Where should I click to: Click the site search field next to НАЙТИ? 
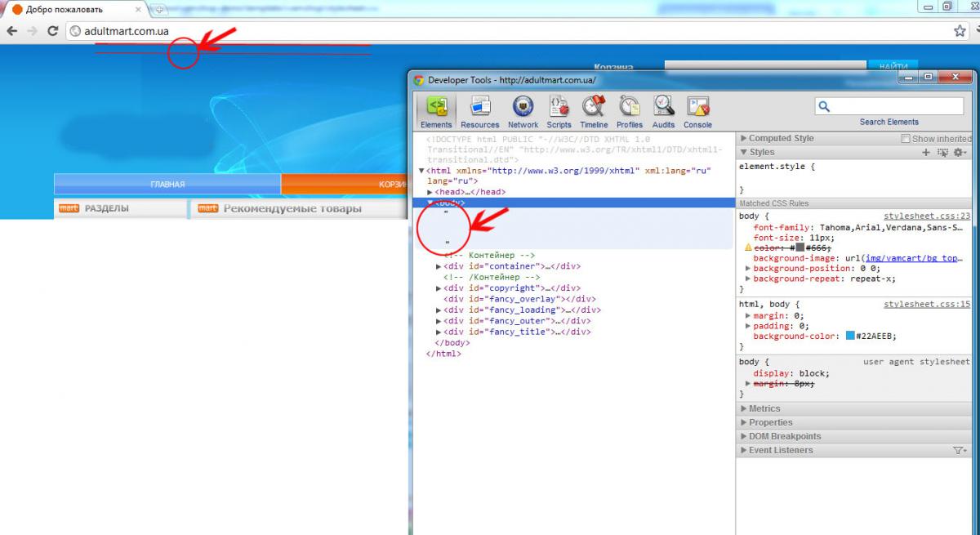[764, 66]
